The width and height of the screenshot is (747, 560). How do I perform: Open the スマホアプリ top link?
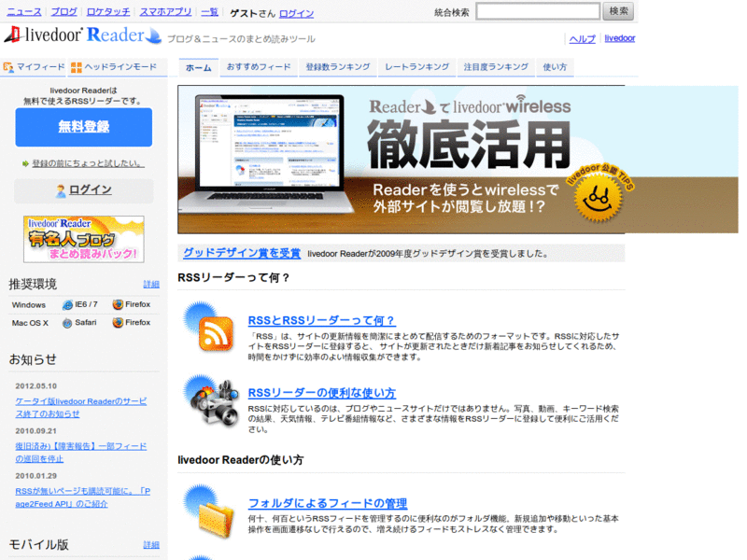coord(165,12)
